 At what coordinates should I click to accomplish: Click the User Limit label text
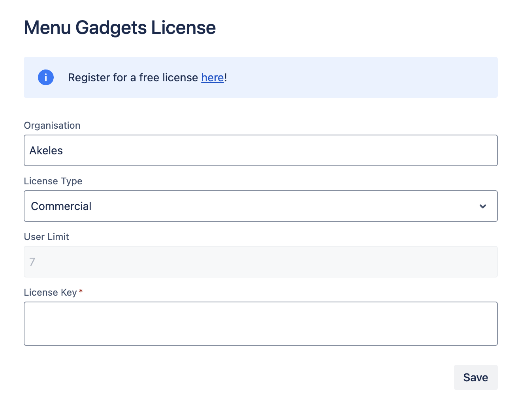(x=46, y=236)
